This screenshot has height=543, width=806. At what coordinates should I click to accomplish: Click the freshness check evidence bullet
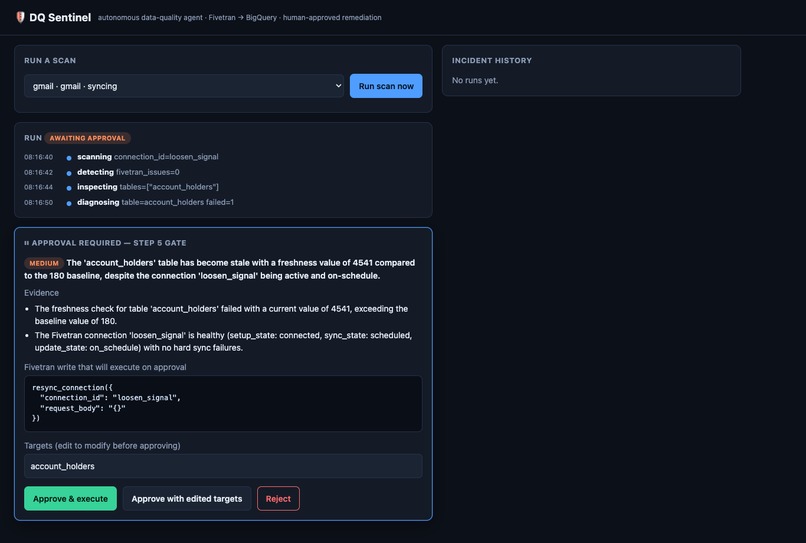[x=222, y=315]
